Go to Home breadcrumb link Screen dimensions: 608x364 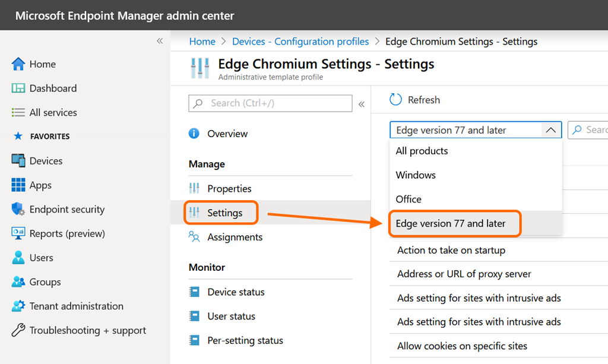coord(202,42)
